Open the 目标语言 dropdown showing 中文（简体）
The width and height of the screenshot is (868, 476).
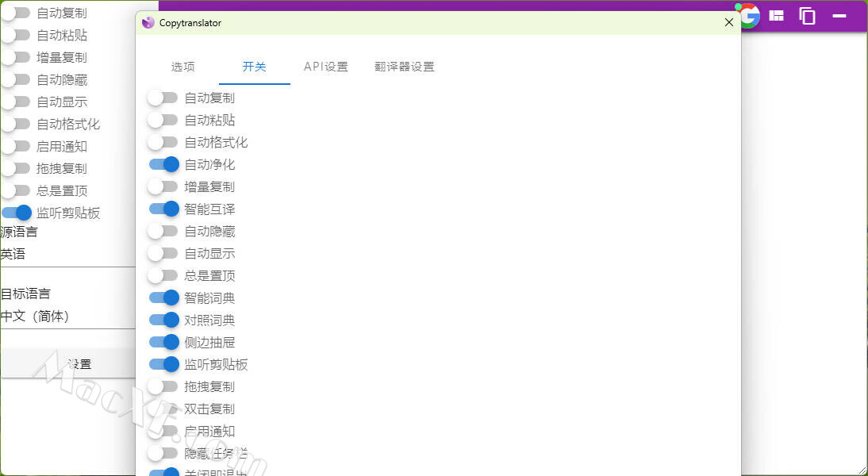pyautogui.click(x=67, y=317)
